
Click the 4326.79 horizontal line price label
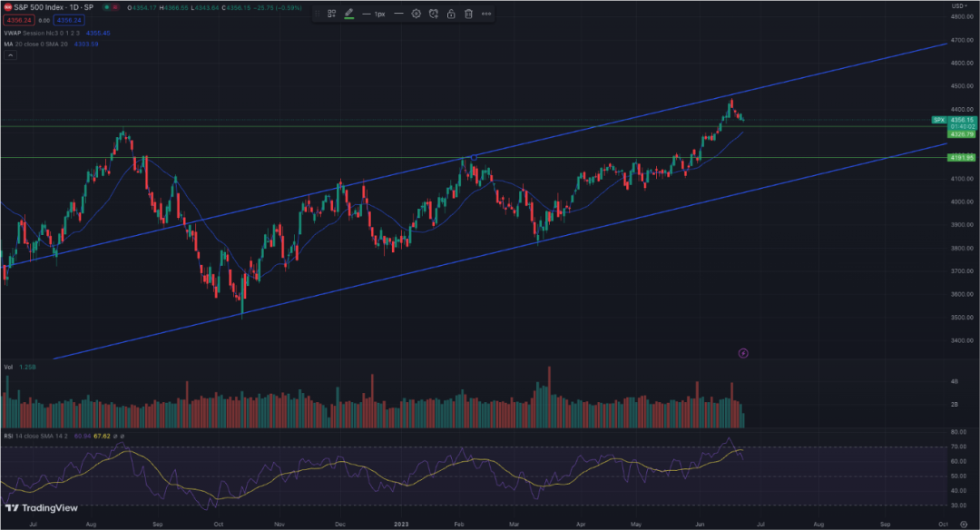961,134
